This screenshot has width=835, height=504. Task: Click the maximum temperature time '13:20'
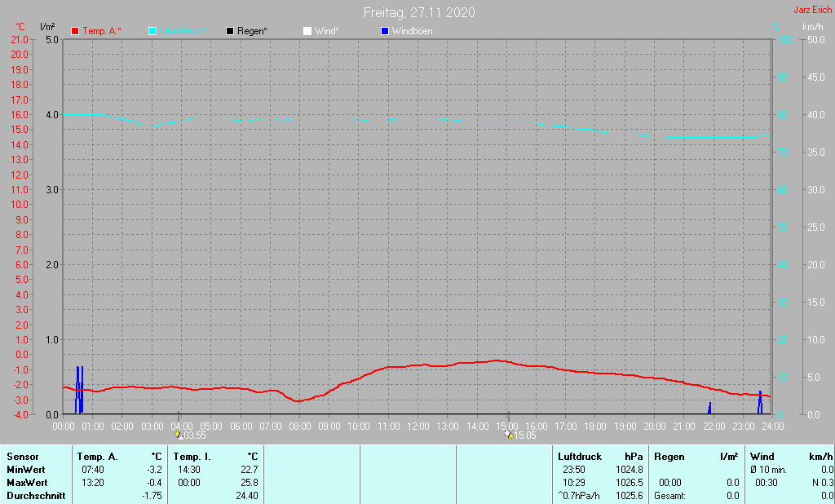(93, 483)
